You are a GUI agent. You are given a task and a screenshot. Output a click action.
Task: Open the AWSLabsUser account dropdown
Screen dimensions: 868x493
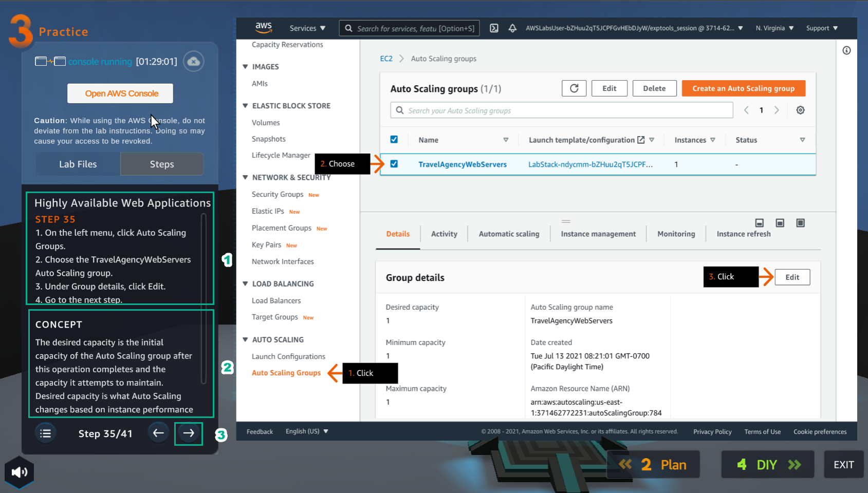[634, 28]
